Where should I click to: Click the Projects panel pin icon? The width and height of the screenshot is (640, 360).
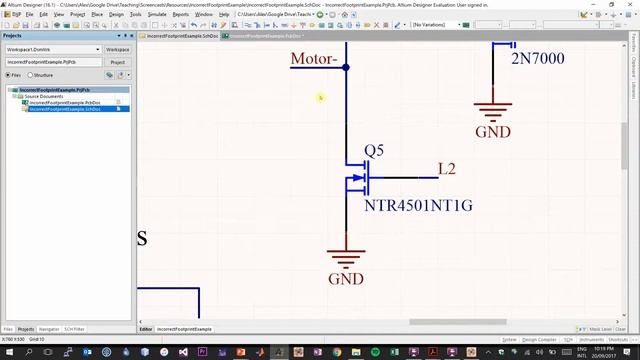tap(125, 36)
